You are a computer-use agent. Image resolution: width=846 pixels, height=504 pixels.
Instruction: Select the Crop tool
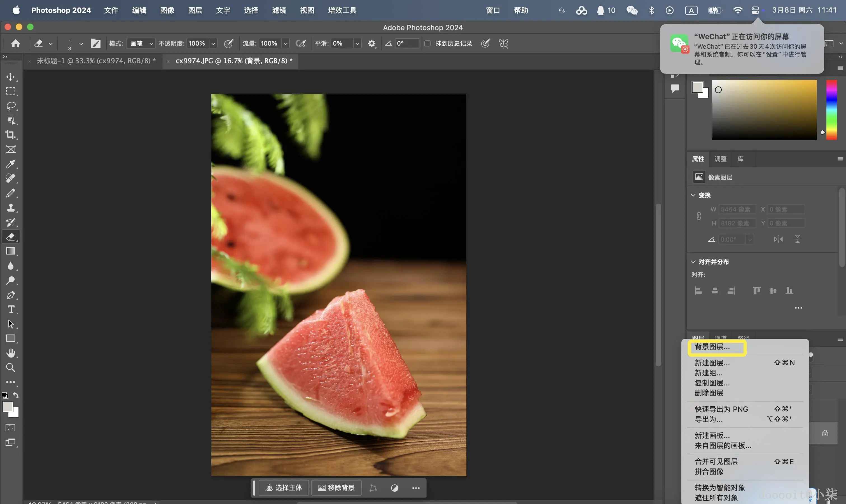(11, 135)
